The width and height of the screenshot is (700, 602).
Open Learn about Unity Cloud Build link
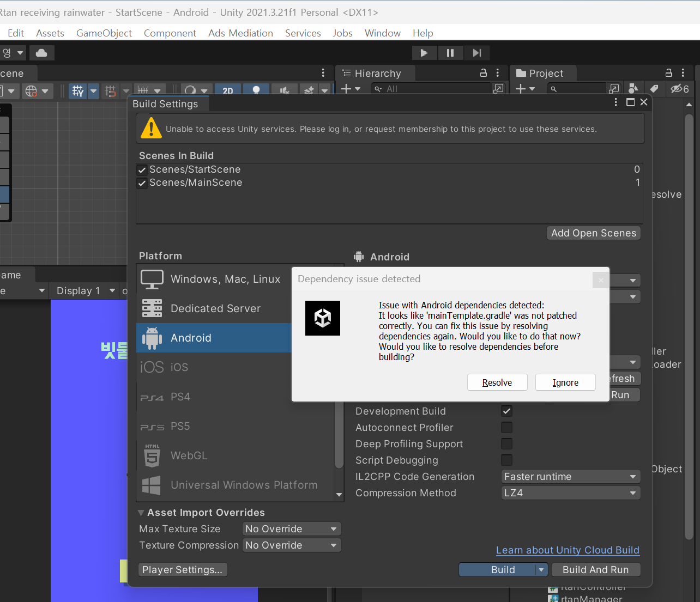(568, 550)
